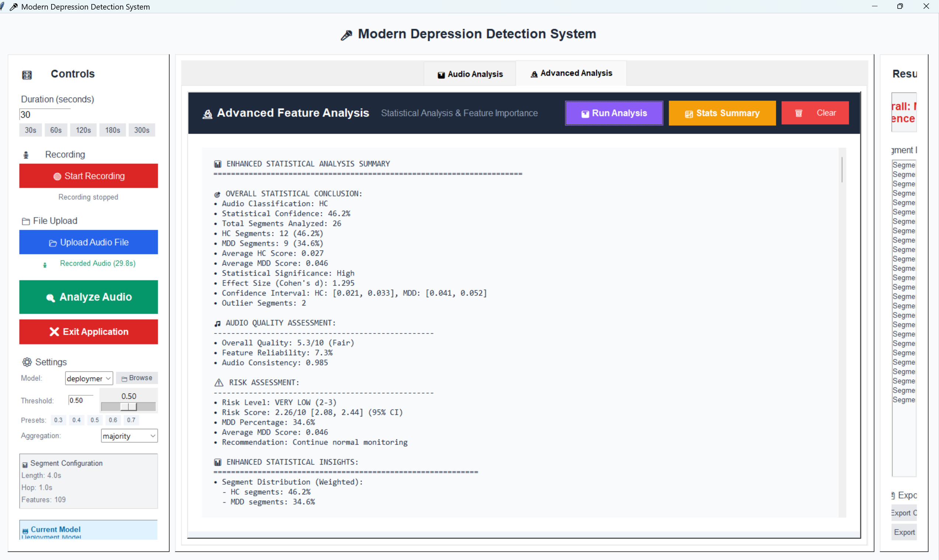Click the Stats Summary button
The height and width of the screenshot is (560, 939).
click(722, 113)
